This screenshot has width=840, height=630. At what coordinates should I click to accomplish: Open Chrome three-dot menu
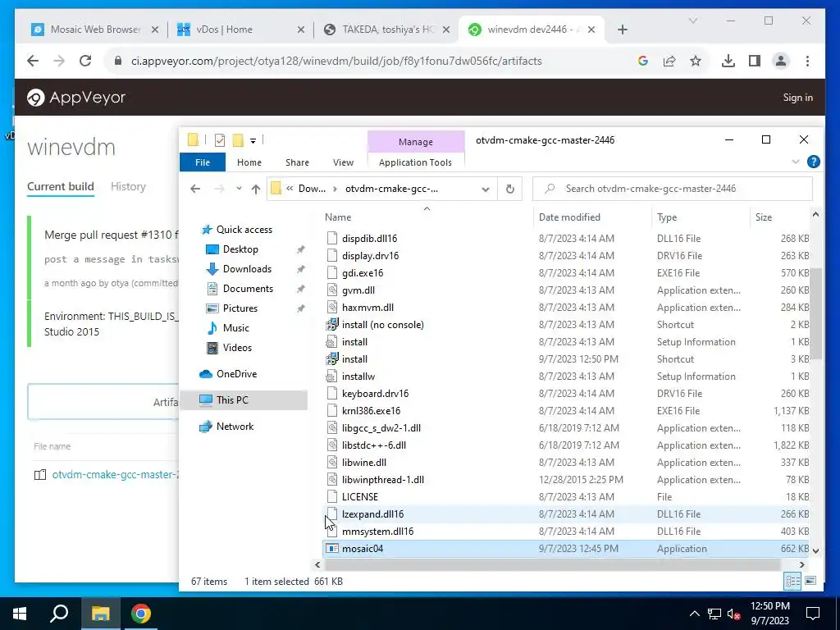coord(807,61)
